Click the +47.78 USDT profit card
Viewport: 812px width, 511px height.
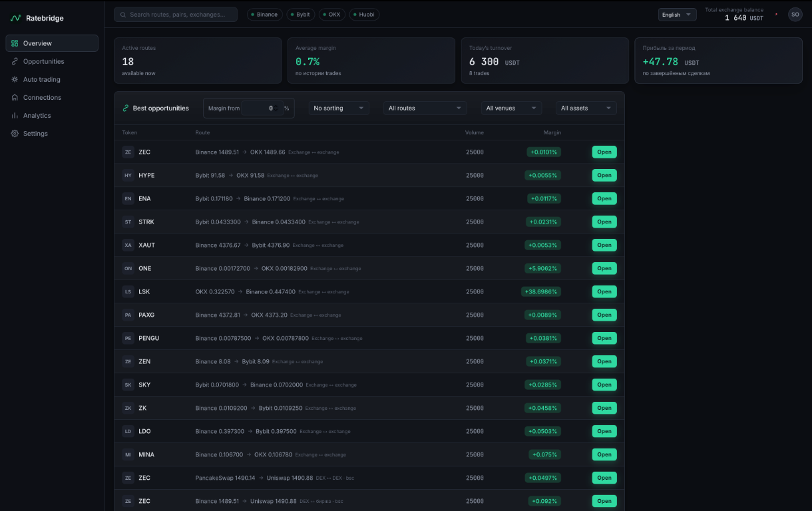point(719,61)
